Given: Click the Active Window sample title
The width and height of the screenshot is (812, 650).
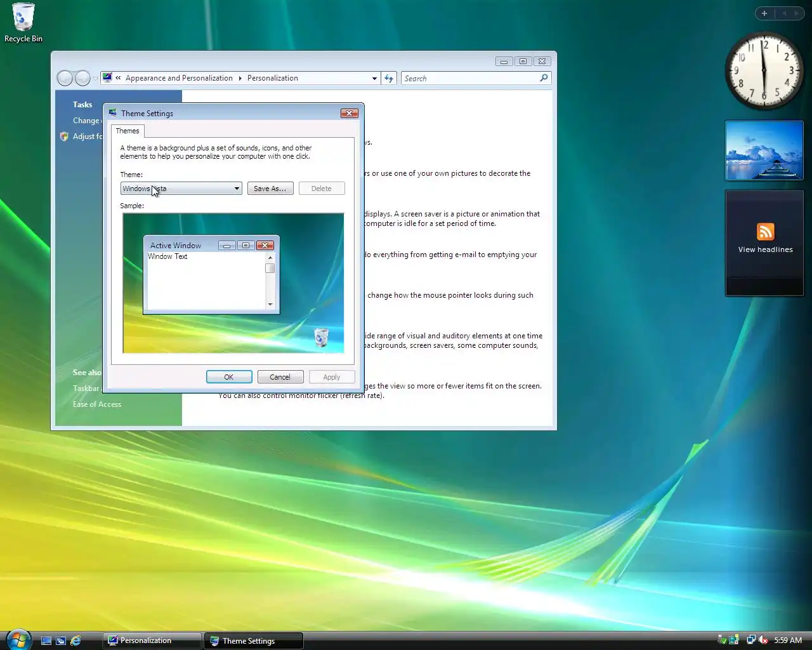Looking at the screenshot, I should coord(176,246).
